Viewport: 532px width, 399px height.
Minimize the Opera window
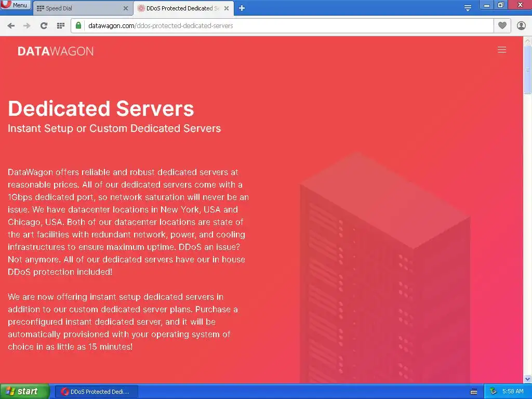(487, 5)
